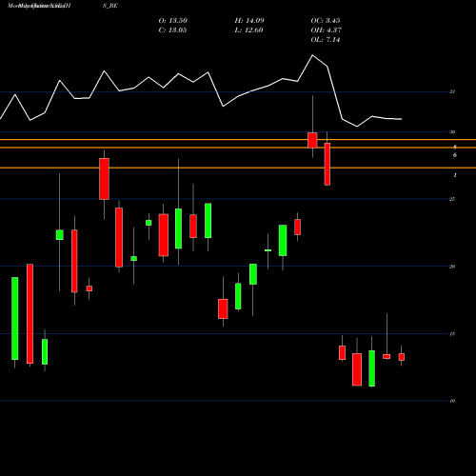Click the high value 'H: 14.09'
The height and width of the screenshot is (476, 476).
(249, 21)
